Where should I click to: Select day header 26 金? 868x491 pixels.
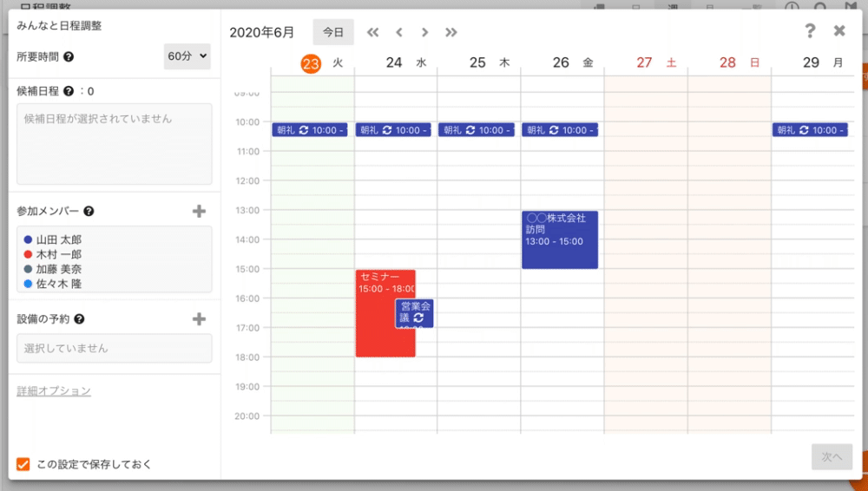(x=573, y=62)
